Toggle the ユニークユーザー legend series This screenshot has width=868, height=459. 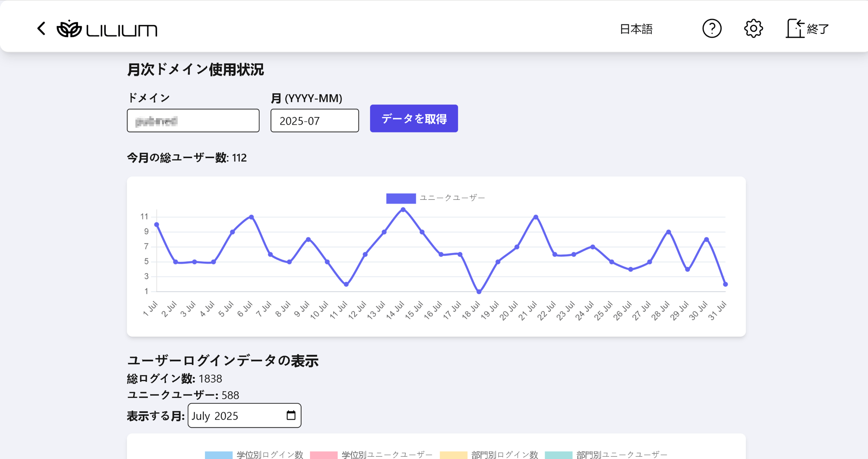coord(435,198)
